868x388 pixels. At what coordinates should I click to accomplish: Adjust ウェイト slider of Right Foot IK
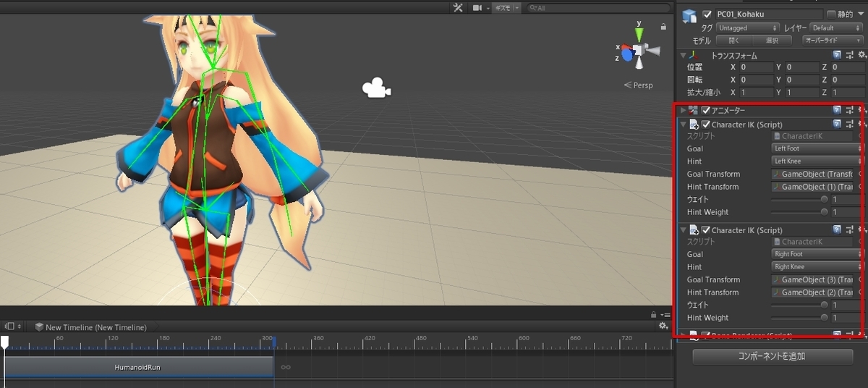(x=799, y=305)
